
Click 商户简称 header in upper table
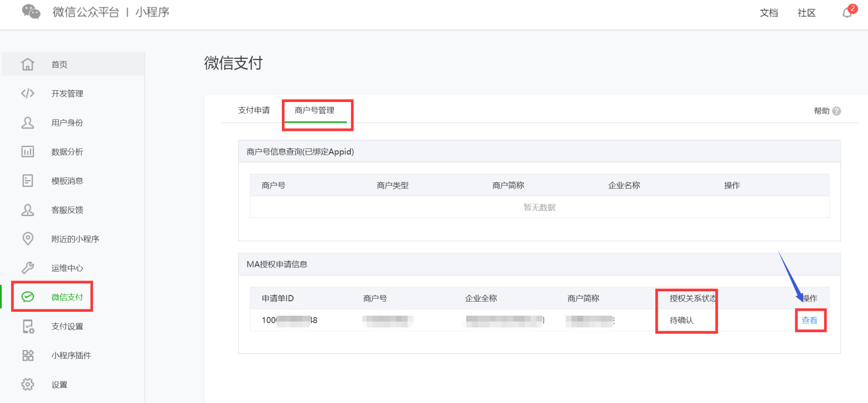pos(508,185)
